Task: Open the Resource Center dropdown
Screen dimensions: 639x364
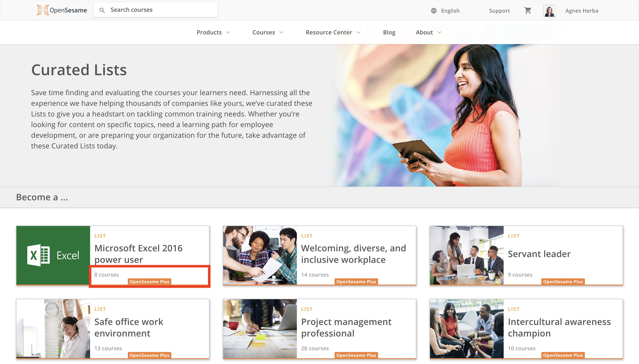Action: click(x=333, y=33)
